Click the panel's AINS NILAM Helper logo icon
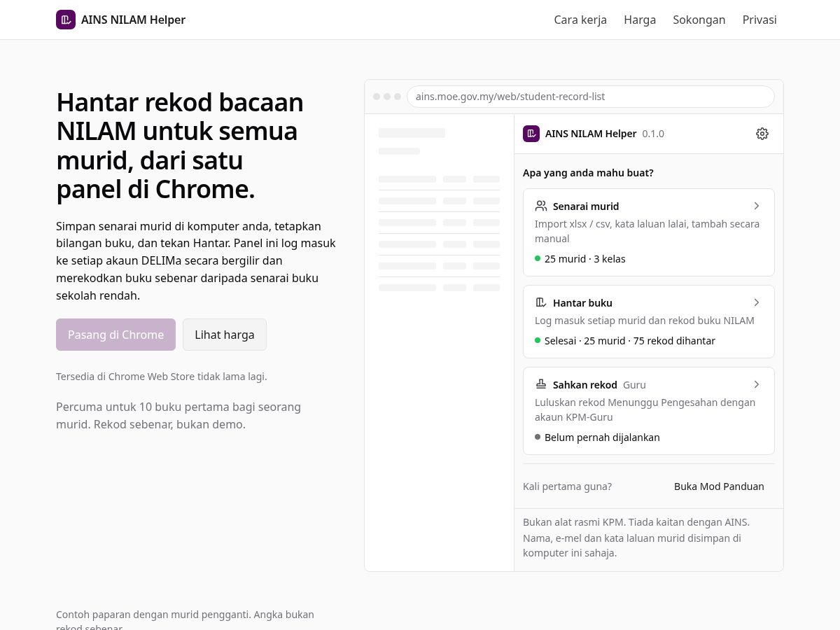The image size is (840, 630). (x=531, y=134)
